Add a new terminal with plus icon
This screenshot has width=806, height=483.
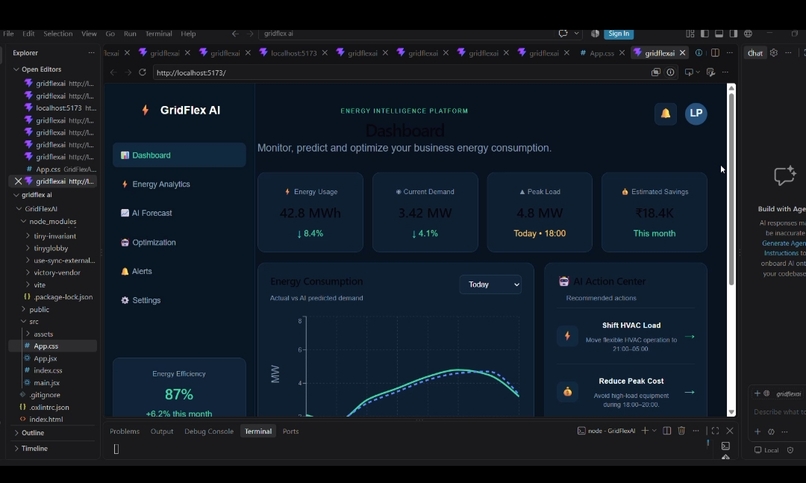click(x=645, y=431)
